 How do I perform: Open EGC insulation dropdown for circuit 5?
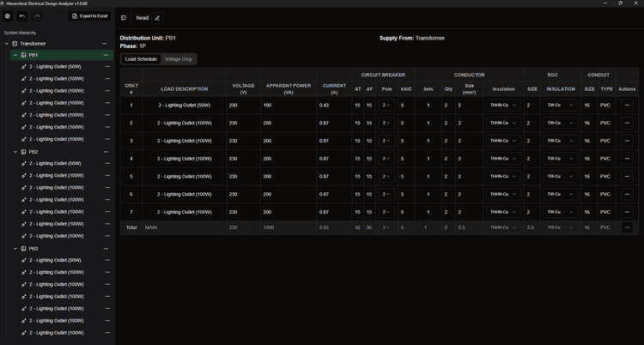tap(562, 176)
